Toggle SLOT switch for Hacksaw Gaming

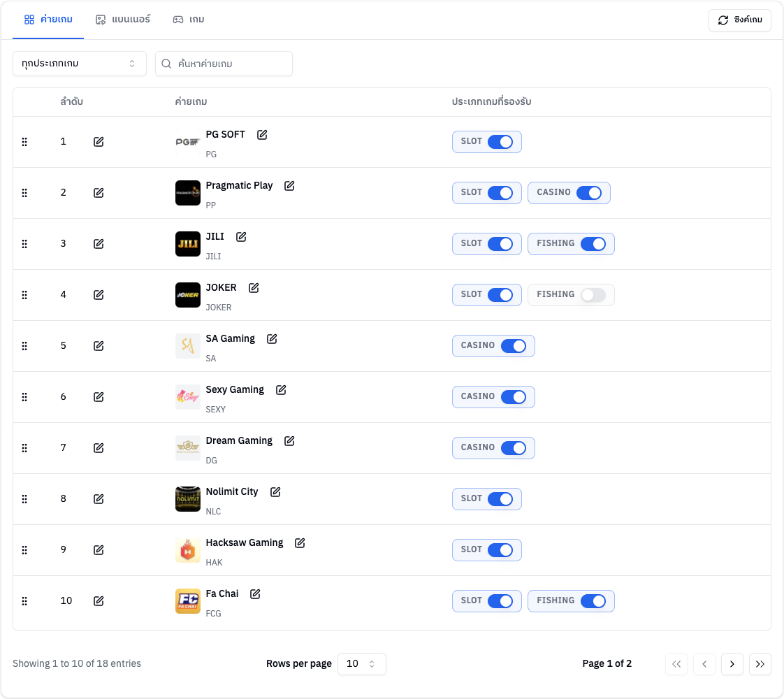[x=500, y=550]
